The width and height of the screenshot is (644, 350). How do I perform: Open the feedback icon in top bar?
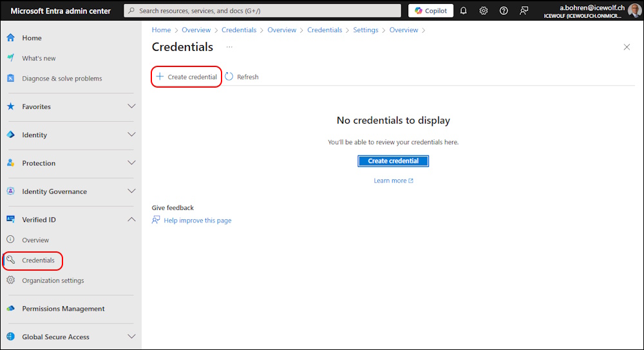click(x=524, y=11)
